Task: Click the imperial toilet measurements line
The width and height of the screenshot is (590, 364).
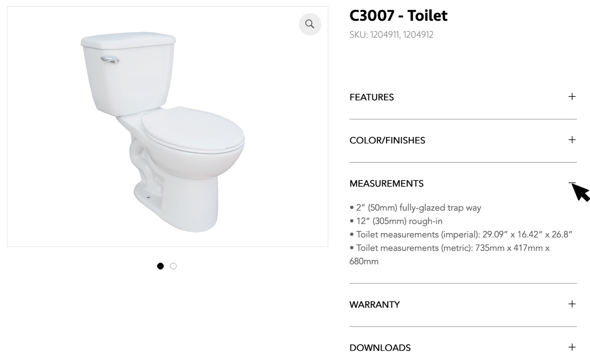Action: click(x=464, y=235)
